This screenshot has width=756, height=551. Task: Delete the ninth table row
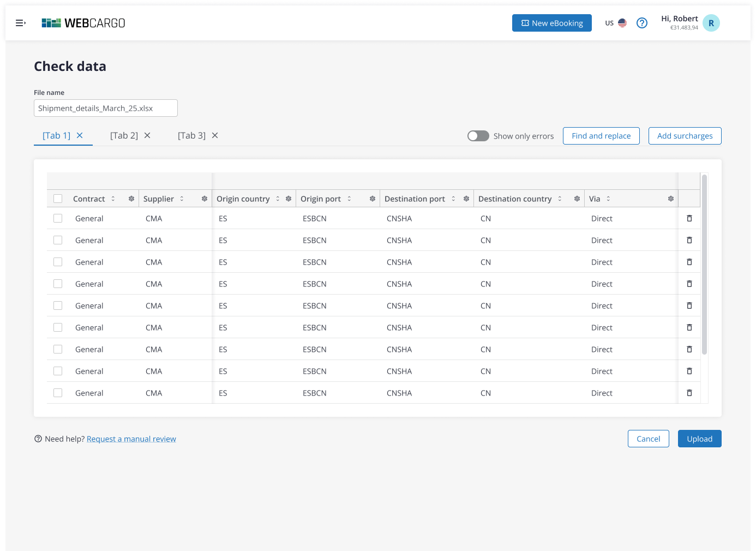coord(689,393)
